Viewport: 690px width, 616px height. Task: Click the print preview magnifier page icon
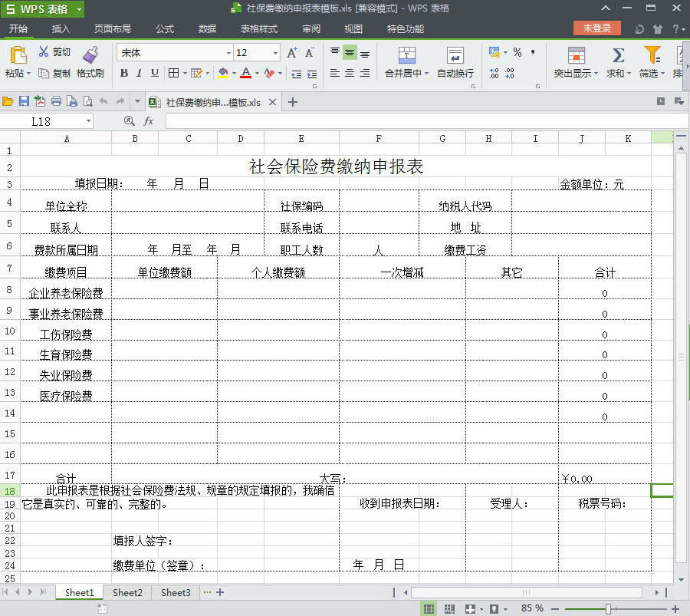88,102
